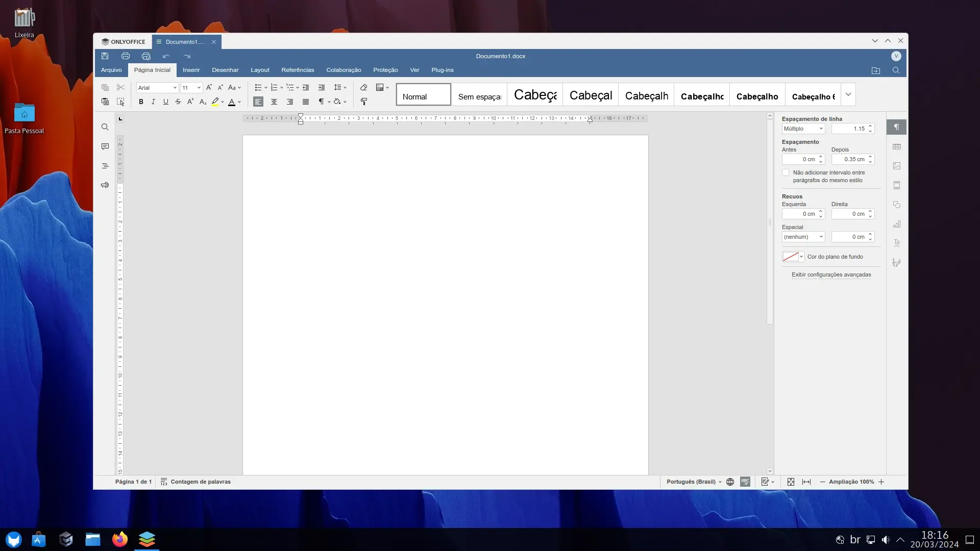Open the Múltiplo line spacing dropdown
The width and height of the screenshot is (980, 551).
(x=803, y=129)
